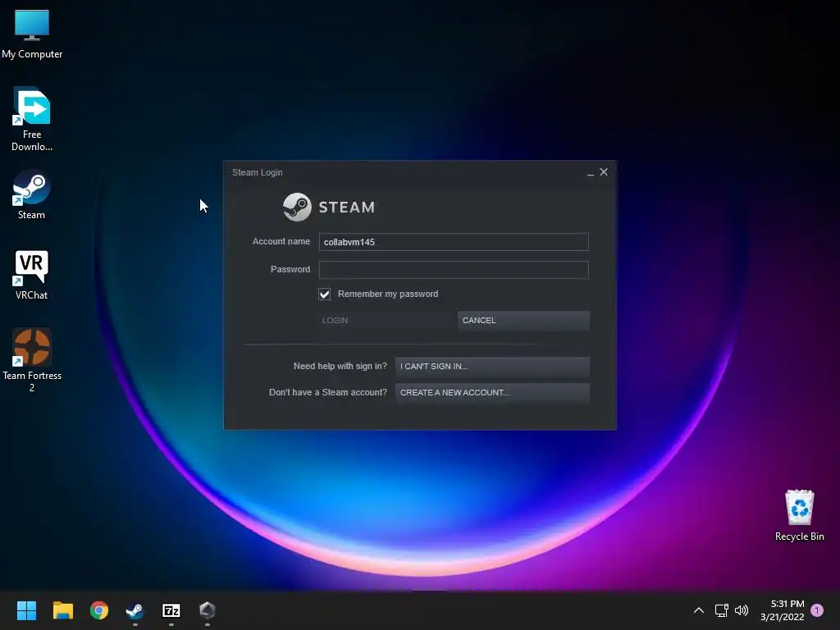Image resolution: width=840 pixels, height=630 pixels.
Task: Click the Steam Login title text
Action: coord(257,172)
